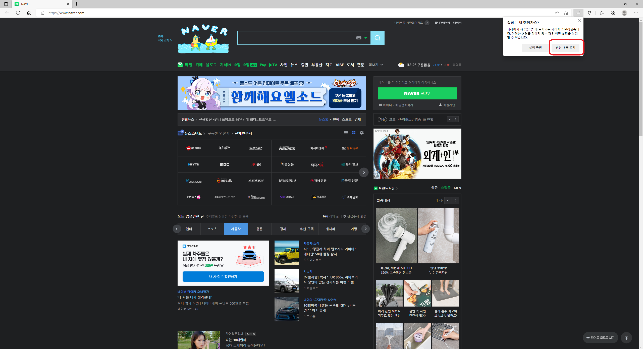Toggle light mode view button
This screenshot has height=349, width=644.
click(601, 338)
